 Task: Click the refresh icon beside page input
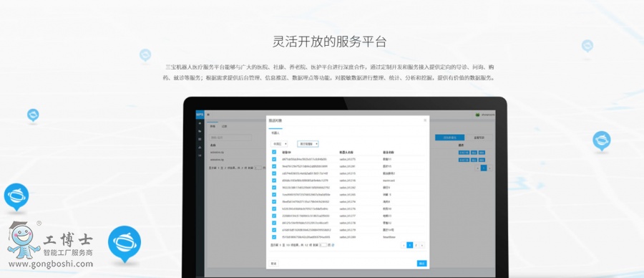[x=333, y=245]
